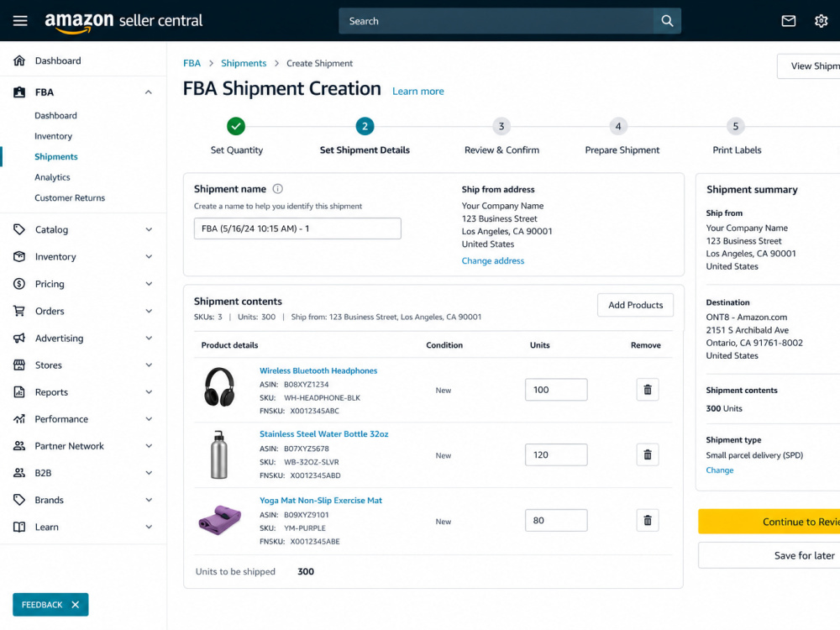Click the Stores storefront icon
Screen dimensions: 840x630
[19, 365]
